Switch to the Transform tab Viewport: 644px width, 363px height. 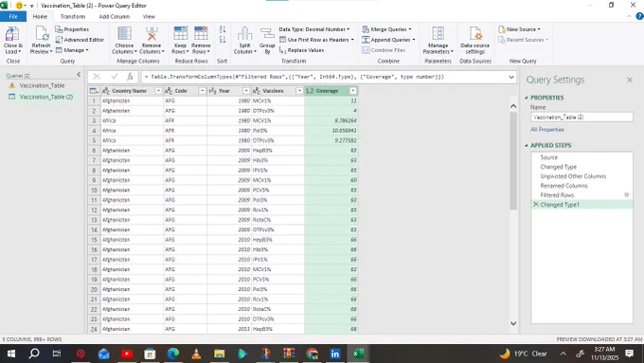coord(73,16)
